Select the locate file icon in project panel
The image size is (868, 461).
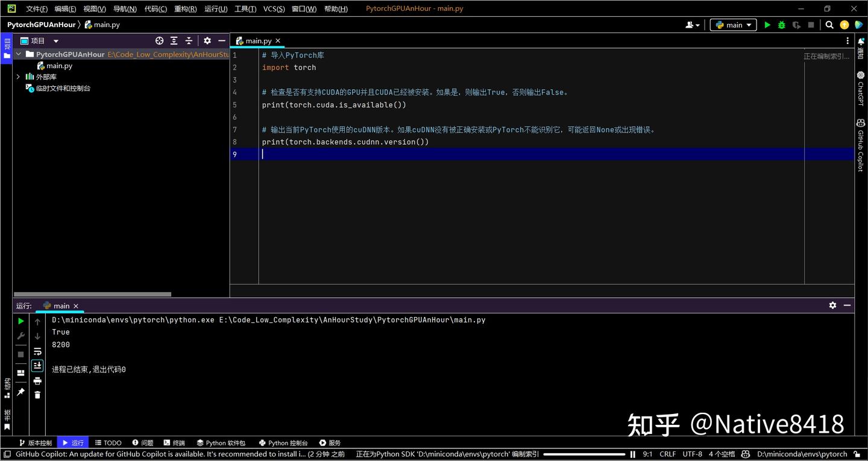coord(159,40)
